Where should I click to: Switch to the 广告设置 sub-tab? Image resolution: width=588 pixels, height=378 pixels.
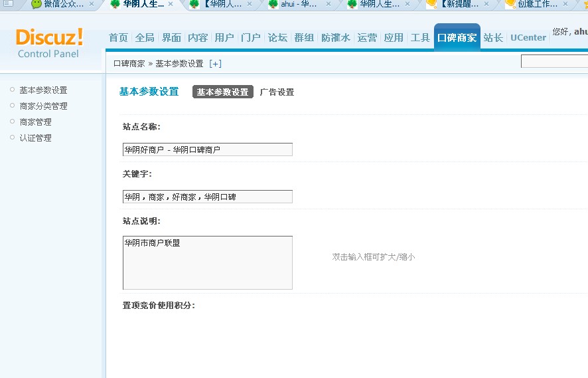tap(277, 92)
